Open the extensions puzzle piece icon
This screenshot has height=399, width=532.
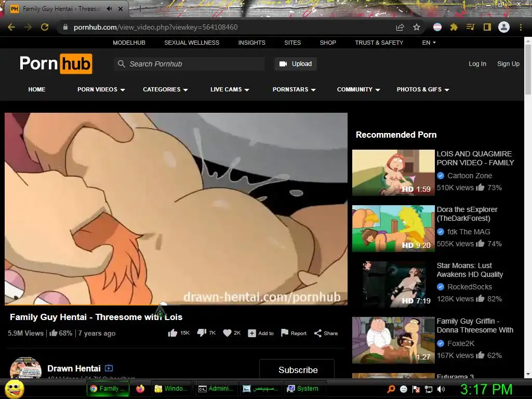(x=454, y=27)
